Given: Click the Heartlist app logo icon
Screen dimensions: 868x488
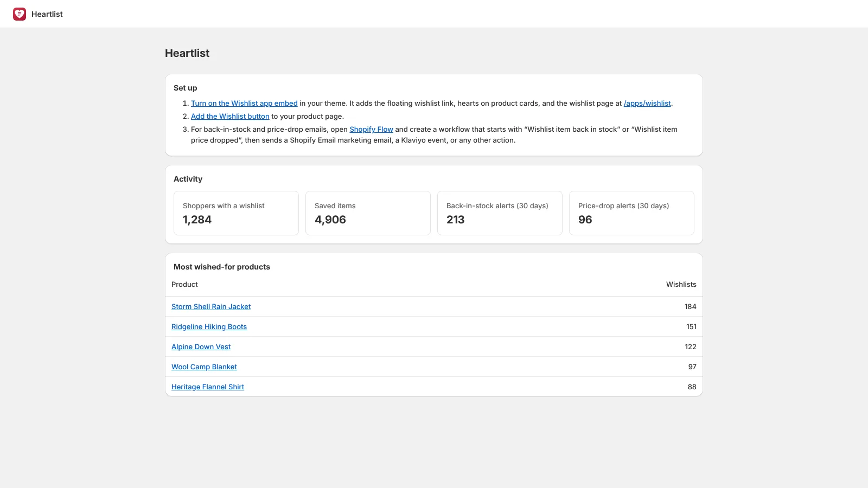Looking at the screenshot, I should [x=20, y=14].
